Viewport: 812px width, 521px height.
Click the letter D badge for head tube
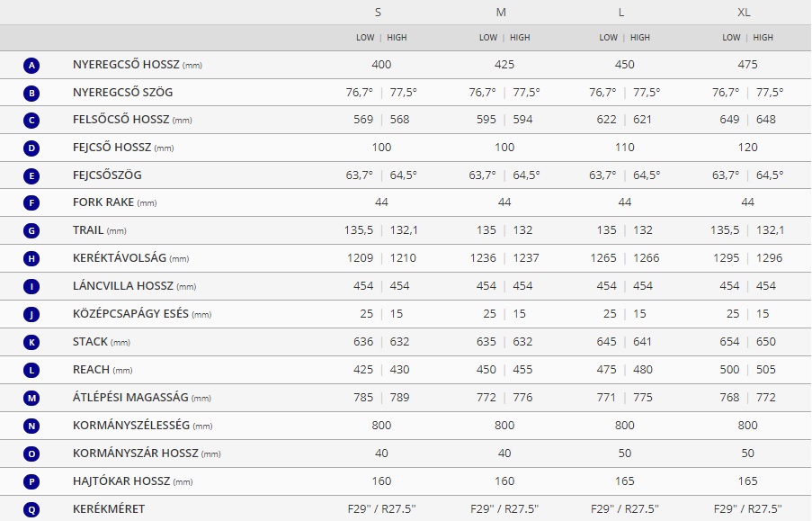pos(32,148)
